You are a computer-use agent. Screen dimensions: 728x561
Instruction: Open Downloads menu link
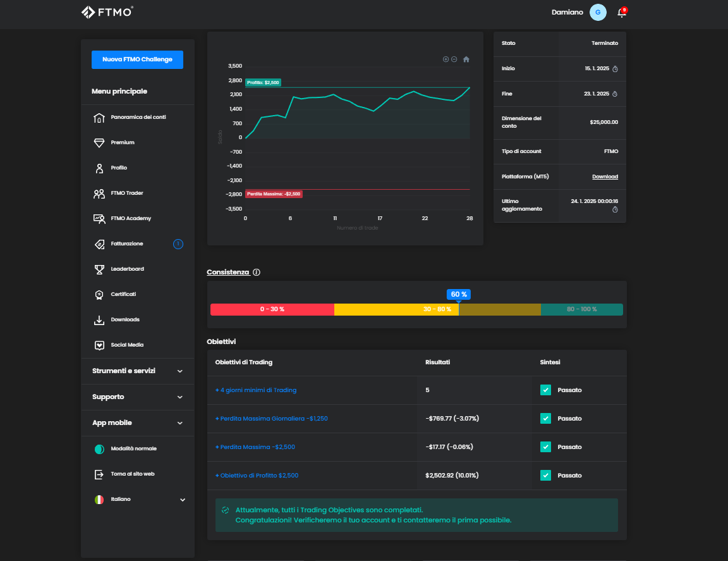(125, 320)
